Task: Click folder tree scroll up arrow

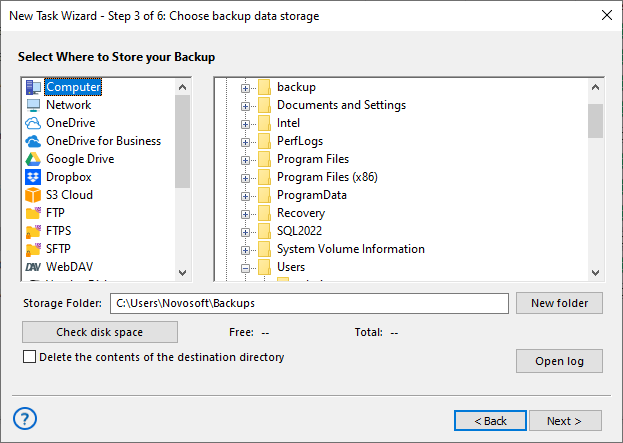Action: (595, 87)
